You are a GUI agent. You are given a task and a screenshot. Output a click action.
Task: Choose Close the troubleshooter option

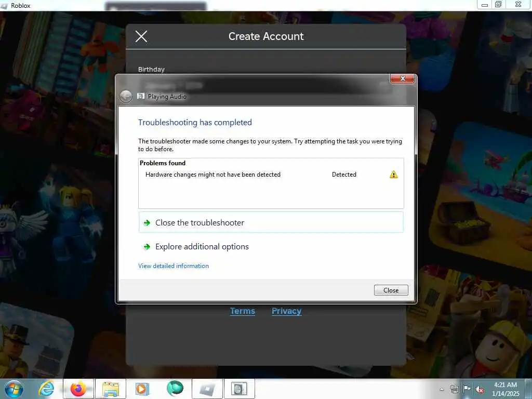(271, 222)
